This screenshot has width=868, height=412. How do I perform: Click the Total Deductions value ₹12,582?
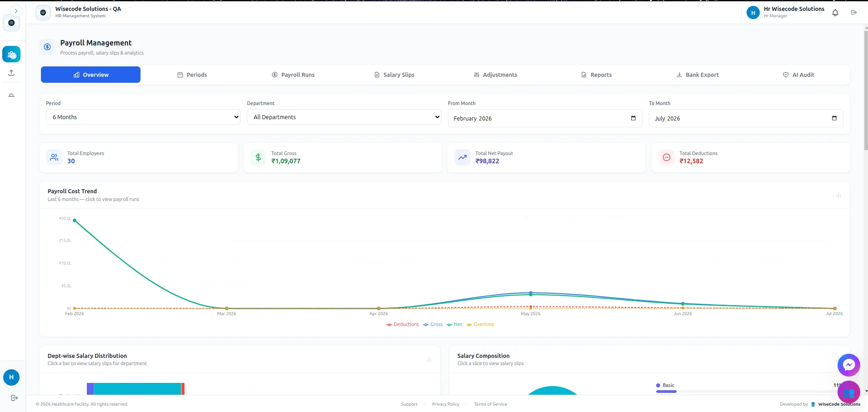coord(691,161)
